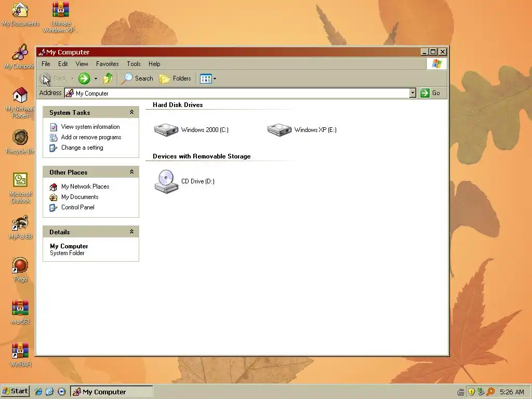Click the green Forward arrow button
This screenshot has height=399, width=532.
click(x=84, y=78)
